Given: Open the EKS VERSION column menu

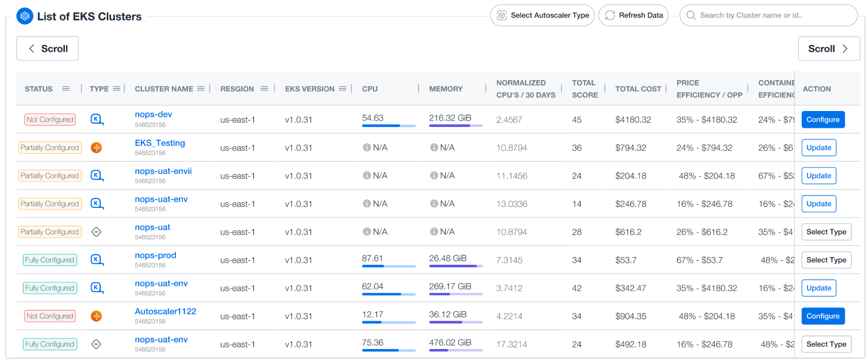Looking at the screenshot, I should tap(342, 89).
